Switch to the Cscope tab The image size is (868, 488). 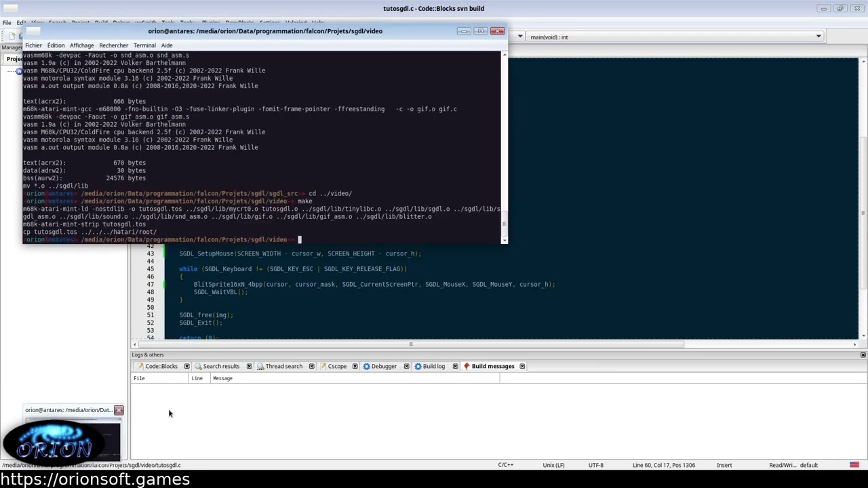click(337, 366)
